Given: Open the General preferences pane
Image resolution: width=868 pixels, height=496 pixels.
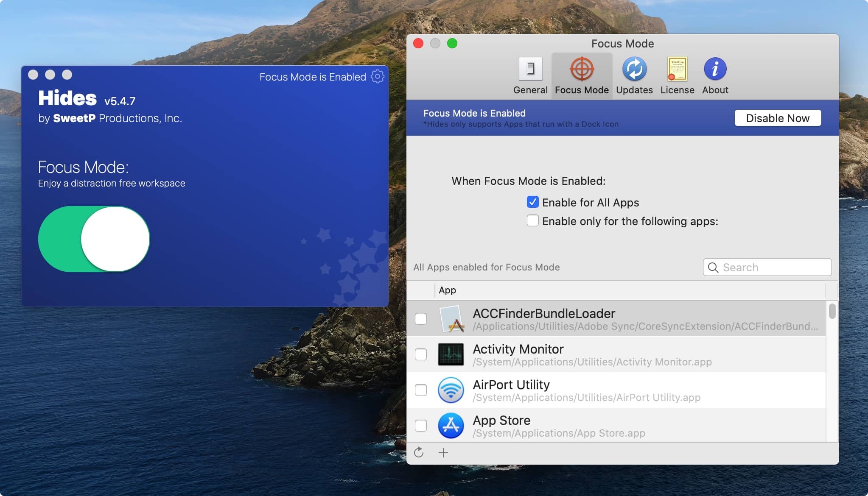Looking at the screenshot, I should tap(530, 76).
